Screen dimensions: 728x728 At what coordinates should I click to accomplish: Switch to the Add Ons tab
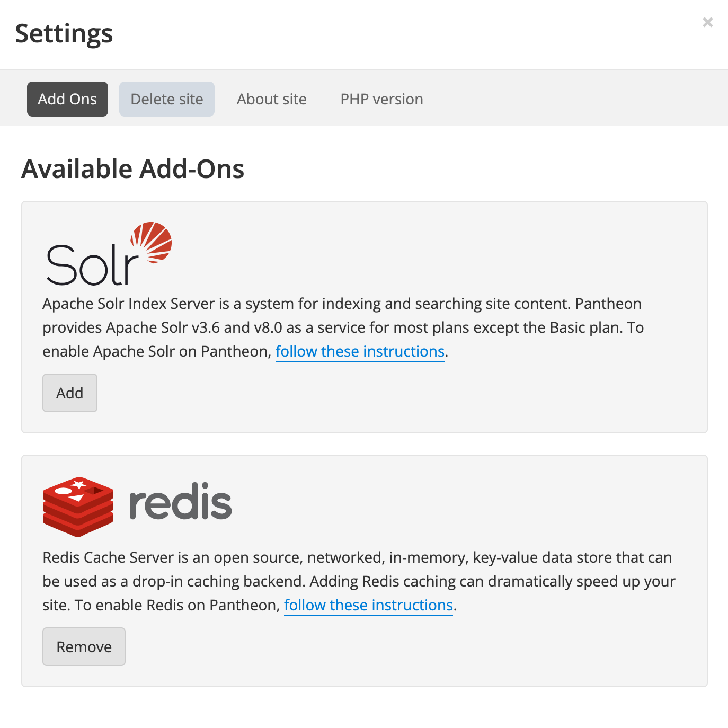67,99
